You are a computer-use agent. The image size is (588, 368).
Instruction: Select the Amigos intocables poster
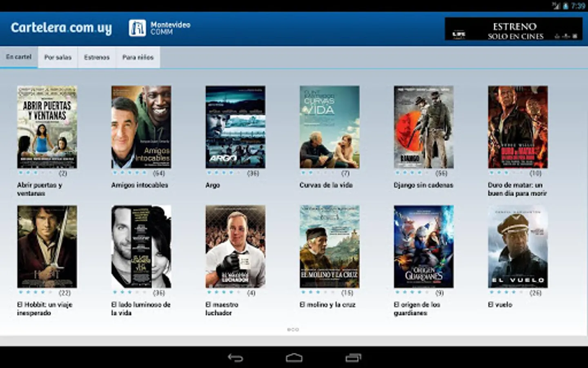[141, 127]
